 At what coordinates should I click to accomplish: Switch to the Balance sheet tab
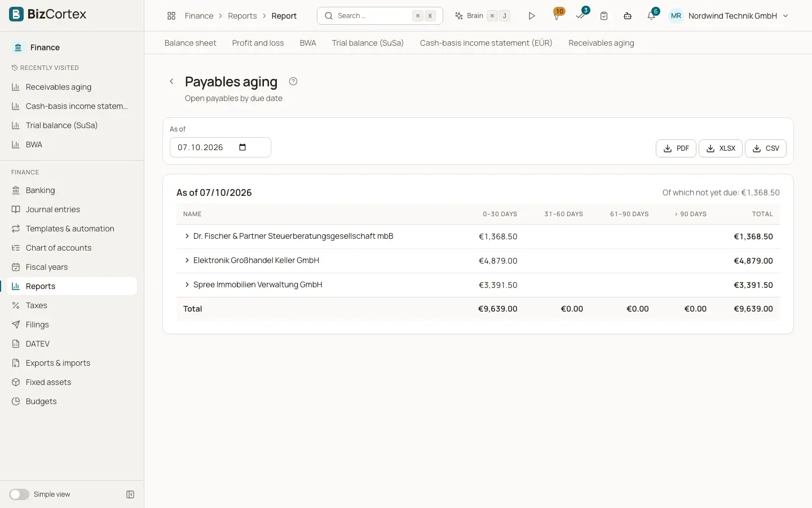191,43
